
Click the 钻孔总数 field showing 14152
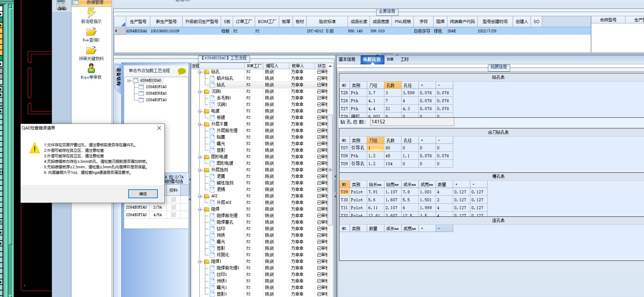coord(412,122)
